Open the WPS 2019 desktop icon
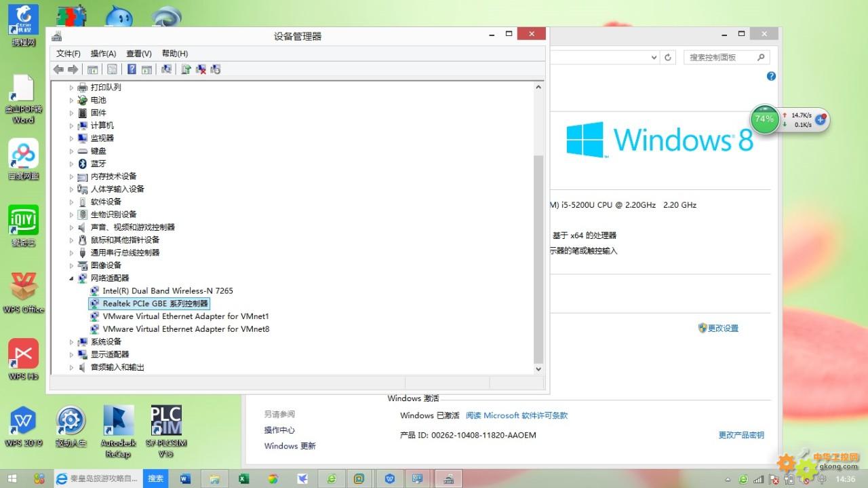 [x=23, y=426]
